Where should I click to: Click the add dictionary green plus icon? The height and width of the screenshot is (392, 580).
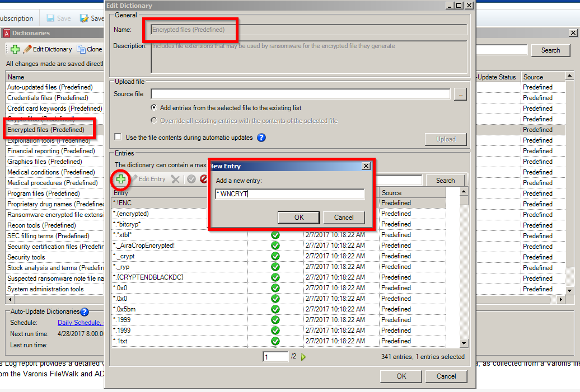tap(15, 49)
